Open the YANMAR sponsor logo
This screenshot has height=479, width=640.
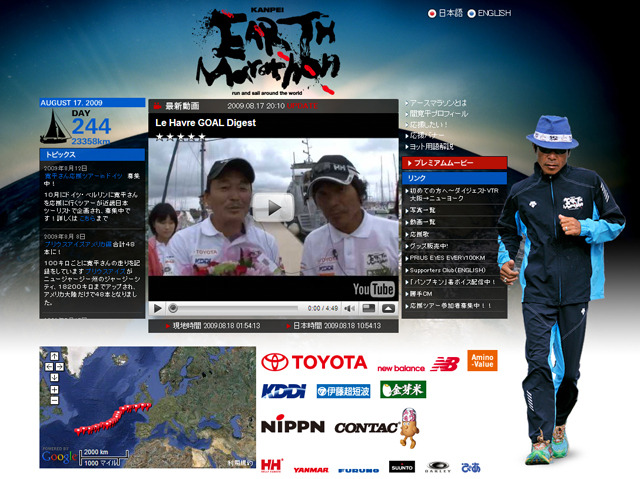coord(311,470)
